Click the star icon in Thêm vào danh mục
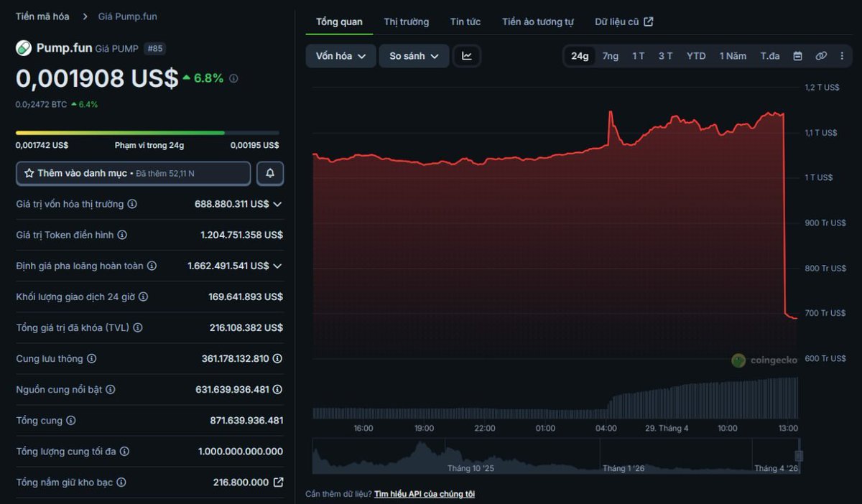862x504 pixels. [29, 173]
